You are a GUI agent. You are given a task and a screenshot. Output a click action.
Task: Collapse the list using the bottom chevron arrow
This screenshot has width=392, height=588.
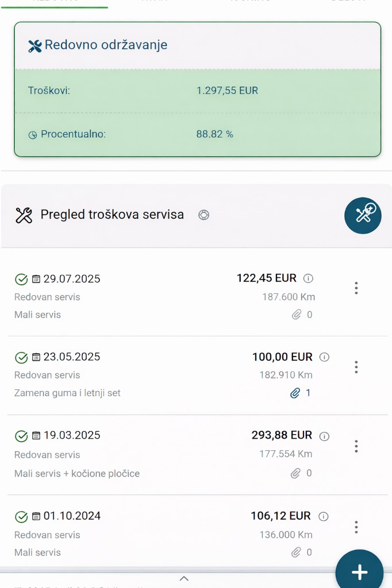point(185,579)
